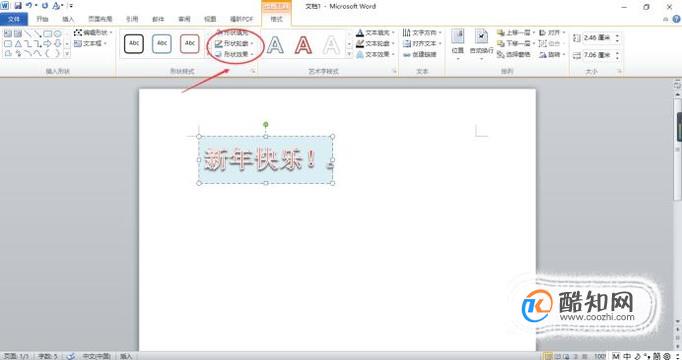
Task: Expand the Text Fill (文本填充) dropdown
Action: [375, 33]
